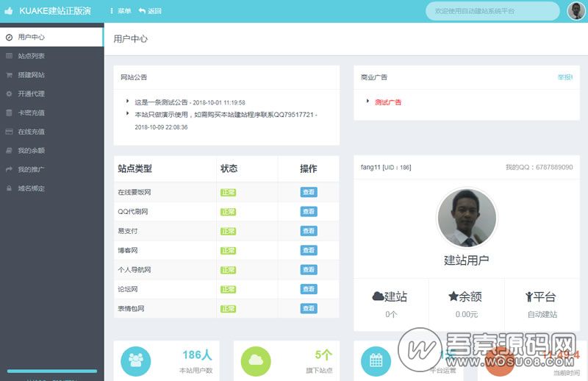Click the large profile photo of fang11

point(467,218)
